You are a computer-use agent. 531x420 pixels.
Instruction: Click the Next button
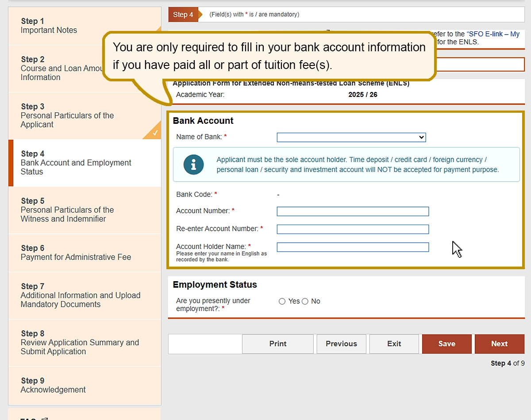point(499,344)
